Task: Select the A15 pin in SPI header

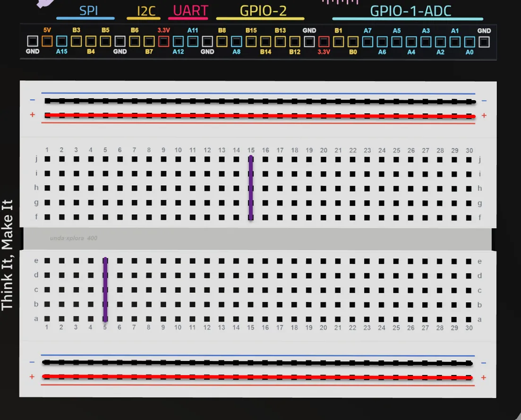Action: [x=62, y=41]
